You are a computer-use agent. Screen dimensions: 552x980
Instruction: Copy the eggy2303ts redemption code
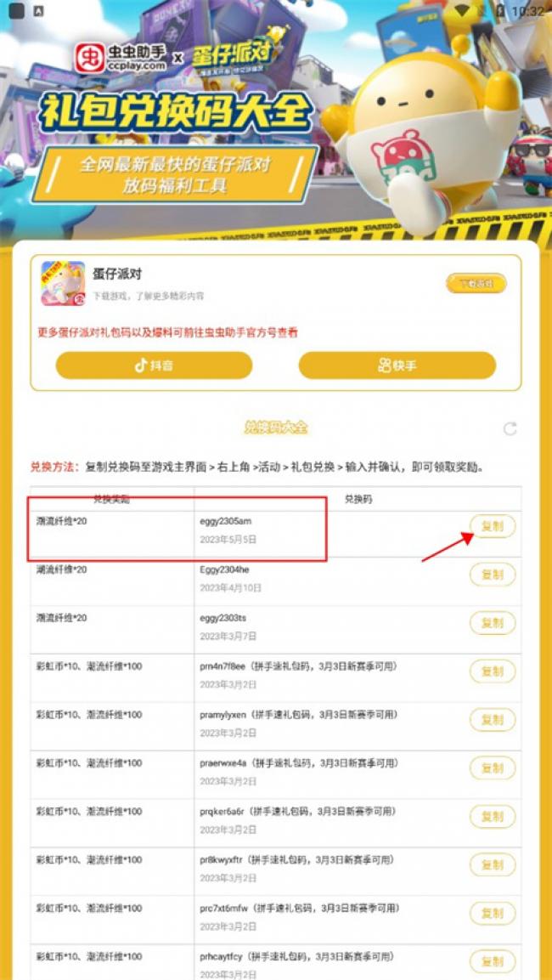[493, 623]
